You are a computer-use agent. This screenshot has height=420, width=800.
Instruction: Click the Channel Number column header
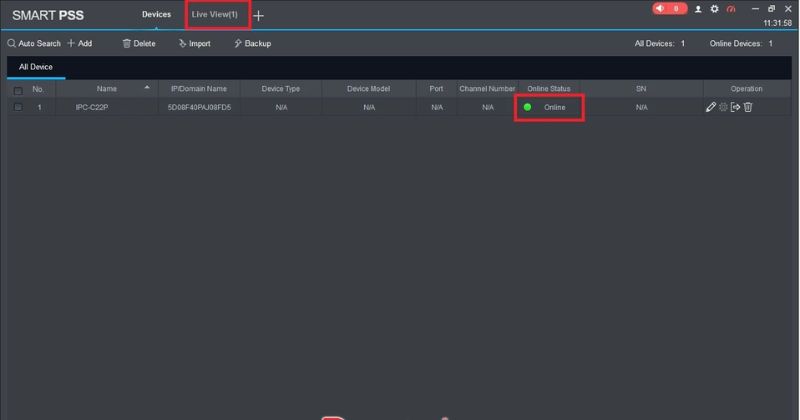pos(487,89)
